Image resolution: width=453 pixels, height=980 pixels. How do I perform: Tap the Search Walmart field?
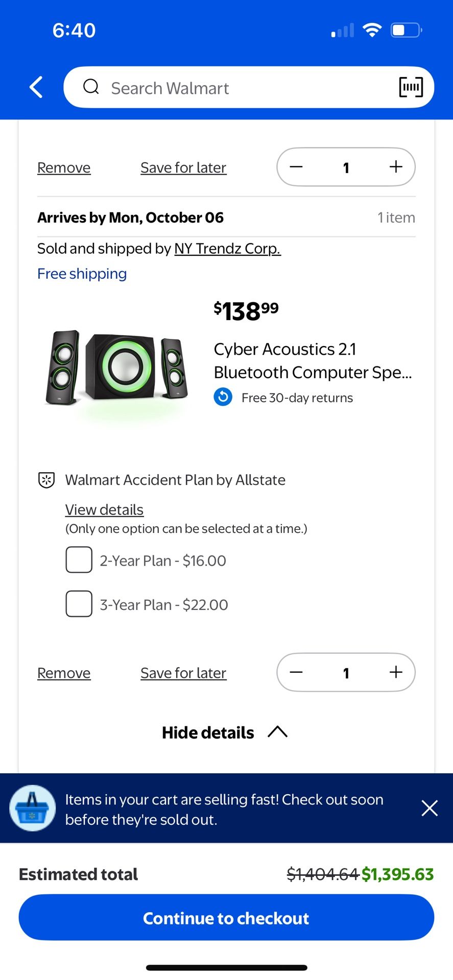(x=245, y=88)
